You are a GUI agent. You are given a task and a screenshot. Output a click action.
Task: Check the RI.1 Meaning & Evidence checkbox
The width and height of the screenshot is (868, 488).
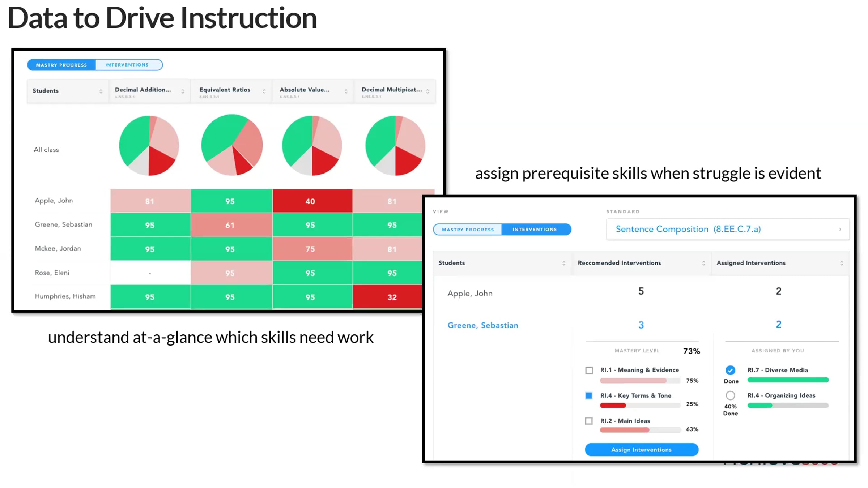(x=589, y=370)
